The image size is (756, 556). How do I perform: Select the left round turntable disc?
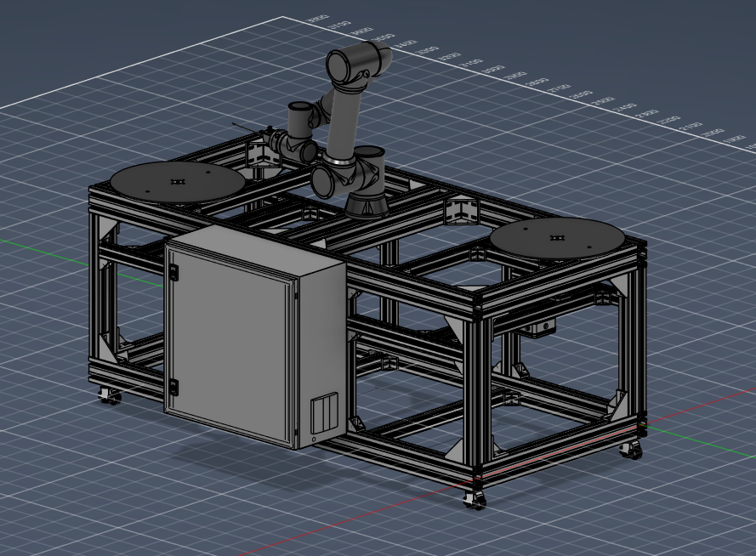click(x=178, y=182)
